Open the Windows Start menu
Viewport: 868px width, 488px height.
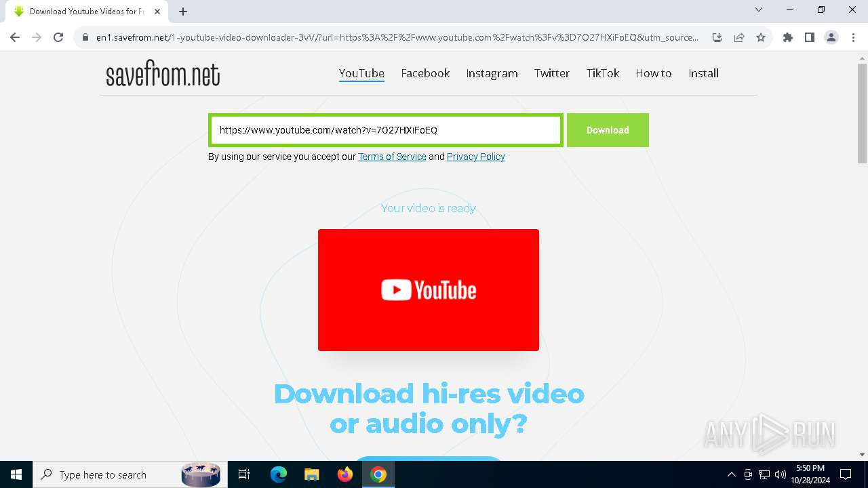pyautogui.click(x=16, y=474)
